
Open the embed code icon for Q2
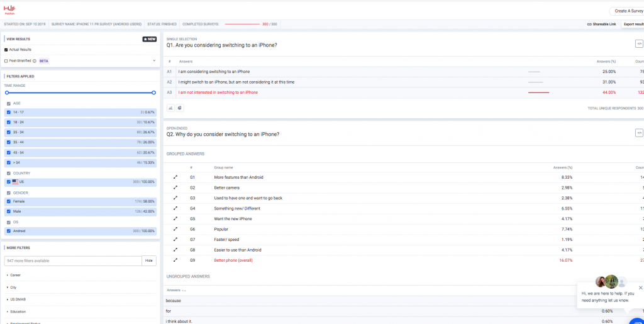pos(639,133)
